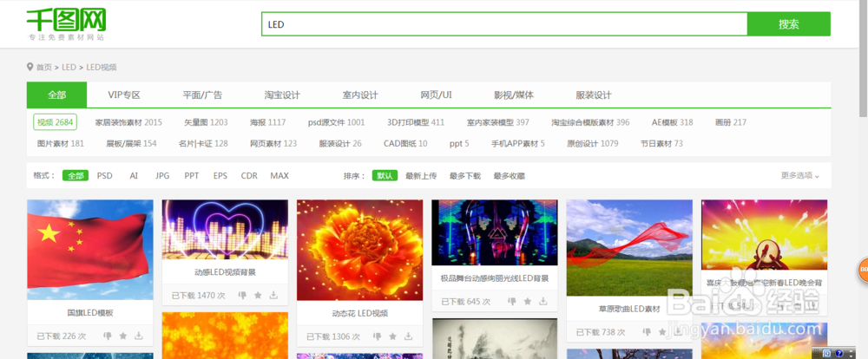Download 动感LED视频背景 via download icon

pos(273,296)
